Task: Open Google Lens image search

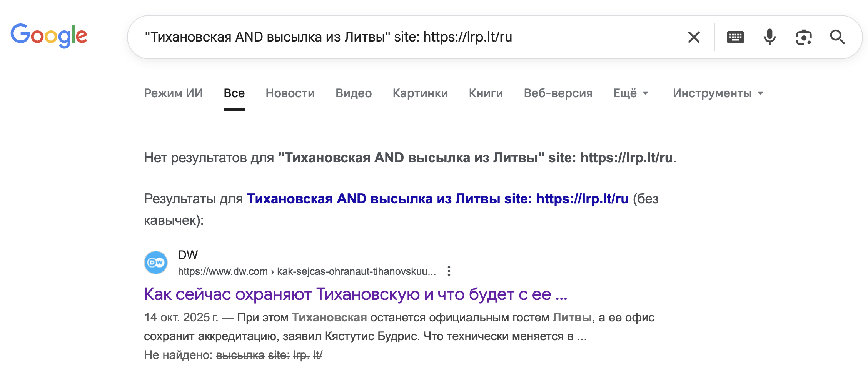Action: click(805, 37)
